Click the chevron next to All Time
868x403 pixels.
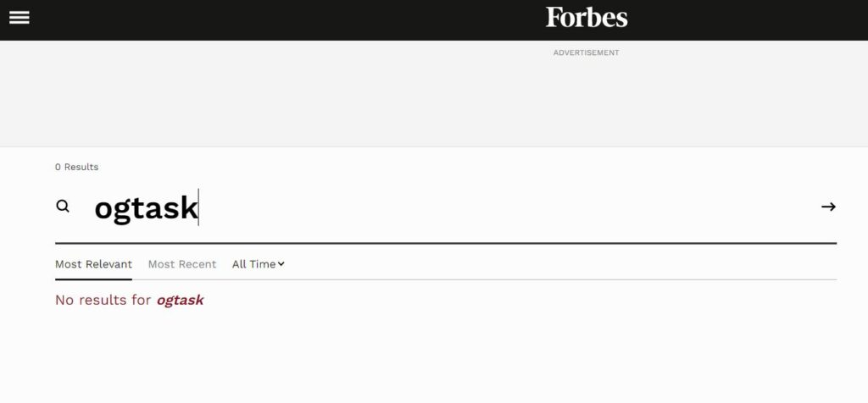coord(281,264)
